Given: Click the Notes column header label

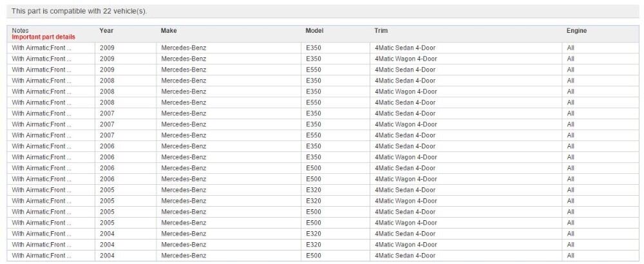Looking at the screenshot, I should pos(20,30).
